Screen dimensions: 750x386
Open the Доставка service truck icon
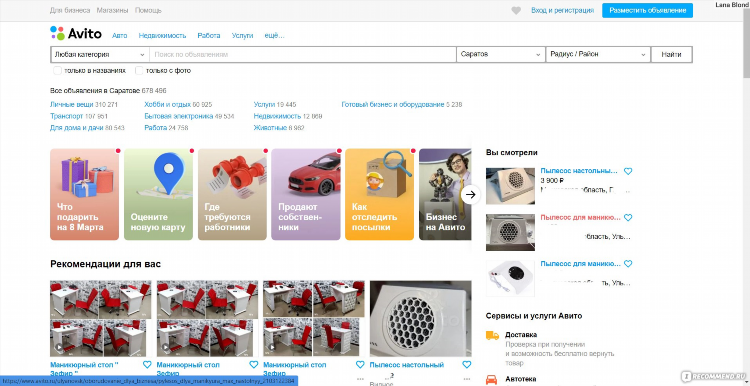pos(492,335)
